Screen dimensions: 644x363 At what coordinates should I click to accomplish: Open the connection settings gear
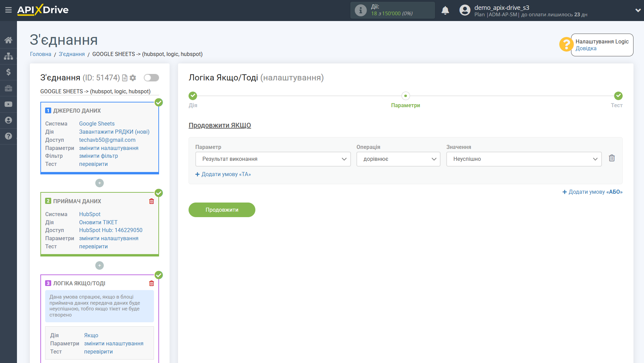(133, 78)
